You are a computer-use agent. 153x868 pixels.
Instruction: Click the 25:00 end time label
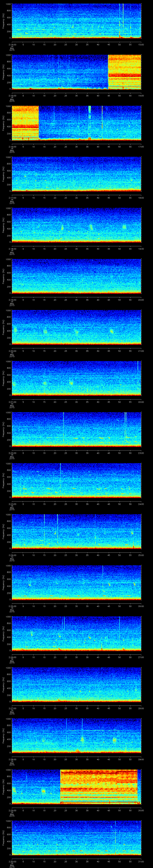(x=141, y=555)
